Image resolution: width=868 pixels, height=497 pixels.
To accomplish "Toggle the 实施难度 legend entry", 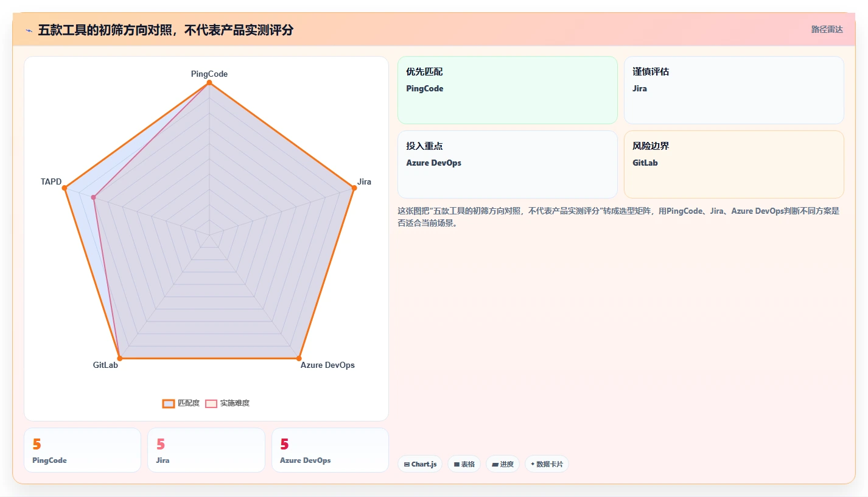I will (x=227, y=403).
